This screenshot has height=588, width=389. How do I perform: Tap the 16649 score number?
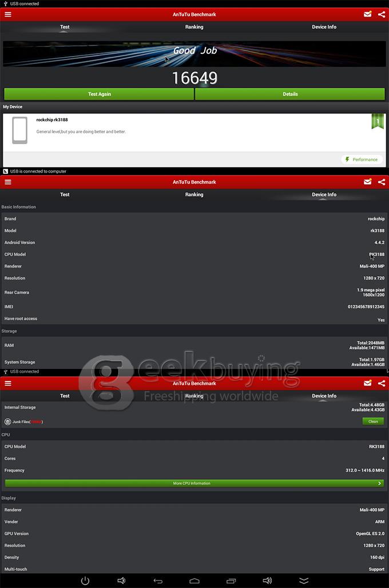tap(194, 78)
